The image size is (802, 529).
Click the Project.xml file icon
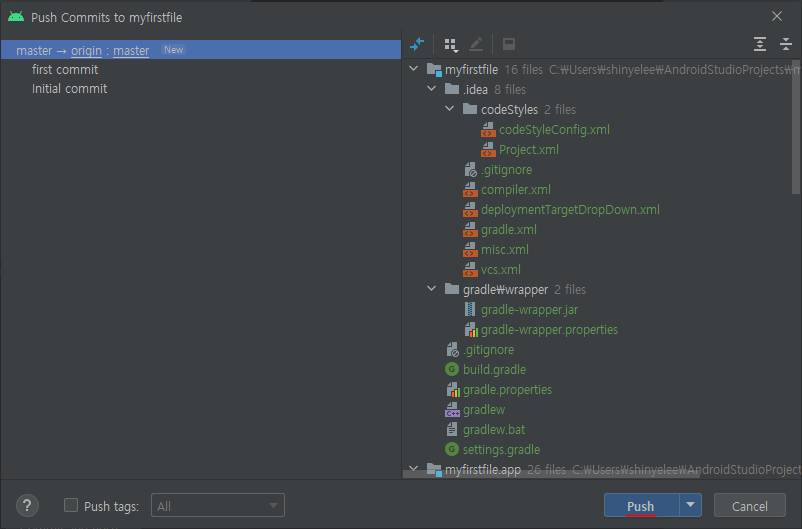(x=488, y=150)
